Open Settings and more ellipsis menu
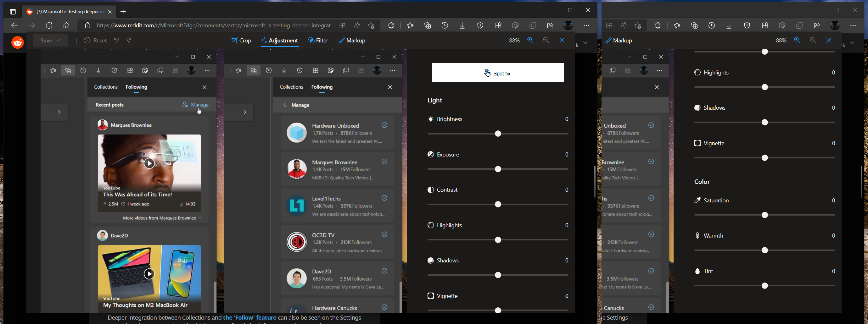The width and height of the screenshot is (868, 324). point(586,25)
